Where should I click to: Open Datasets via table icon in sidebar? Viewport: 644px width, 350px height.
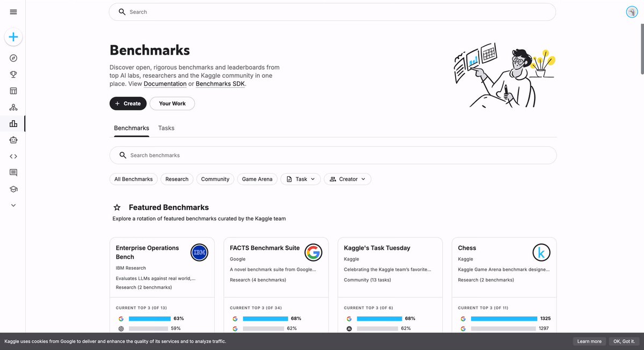pyautogui.click(x=13, y=91)
